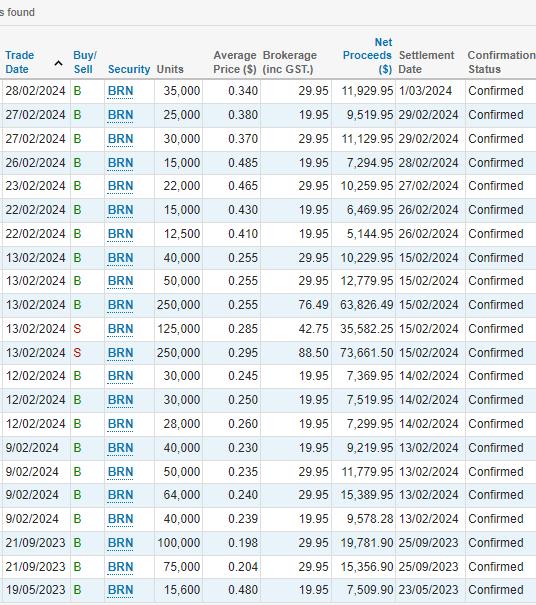Select 22,000 units cell

click(x=181, y=186)
